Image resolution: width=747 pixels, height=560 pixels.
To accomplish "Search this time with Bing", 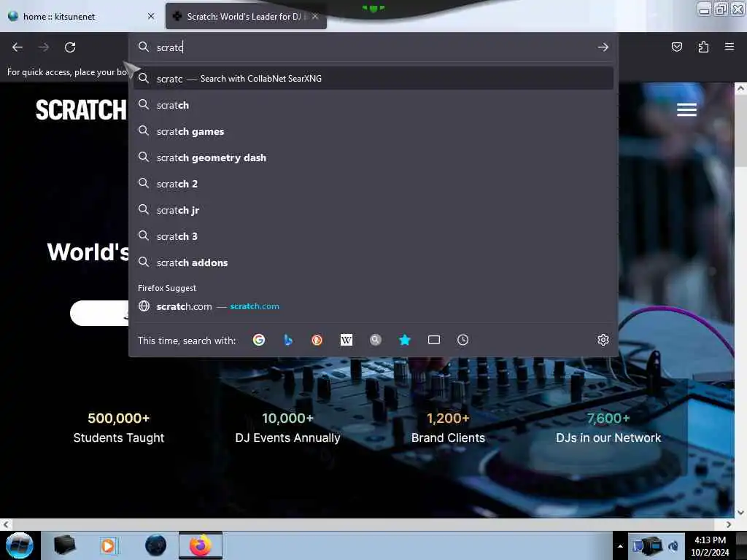I will click(287, 340).
